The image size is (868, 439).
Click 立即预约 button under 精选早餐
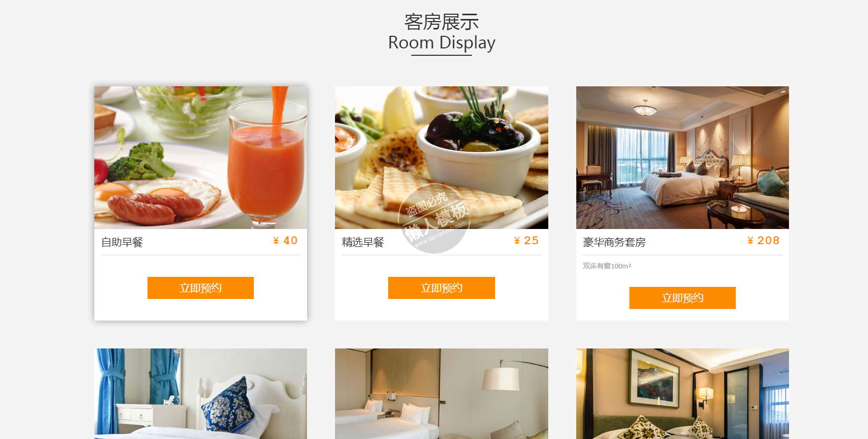441,288
